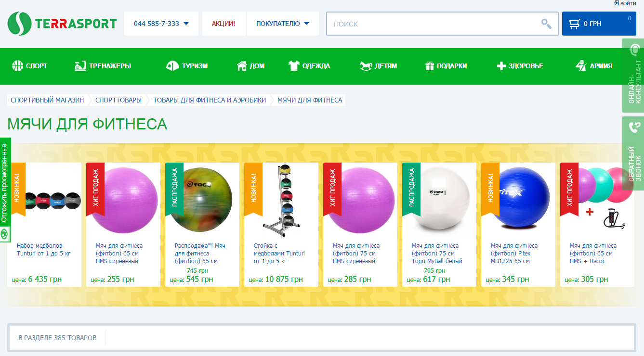The image size is (644, 356).
Task: Open the shopping cart icon
Action: point(574,24)
